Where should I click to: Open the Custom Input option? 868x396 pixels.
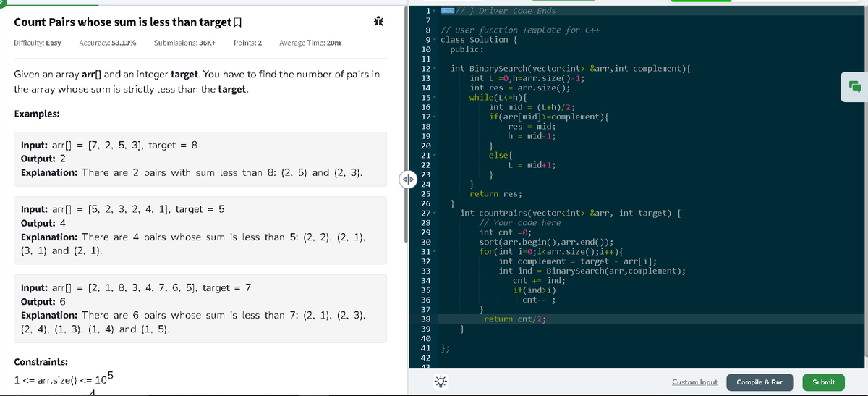click(x=694, y=382)
